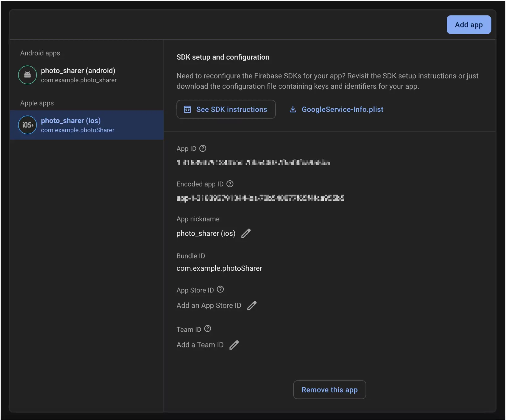Click the download icon beside GoogleService-Info.plist
Screen dimensions: 506x420
[x=293, y=109]
